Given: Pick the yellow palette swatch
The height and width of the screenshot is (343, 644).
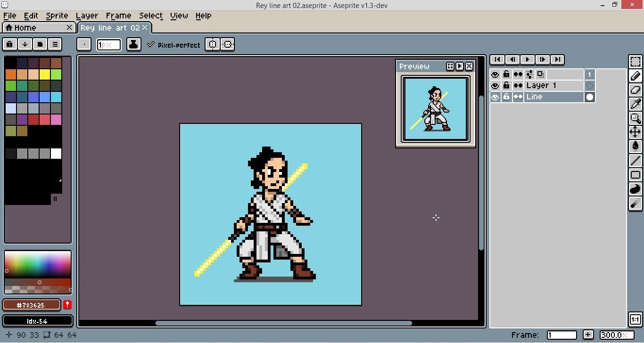Looking at the screenshot, I should tap(45, 74).
